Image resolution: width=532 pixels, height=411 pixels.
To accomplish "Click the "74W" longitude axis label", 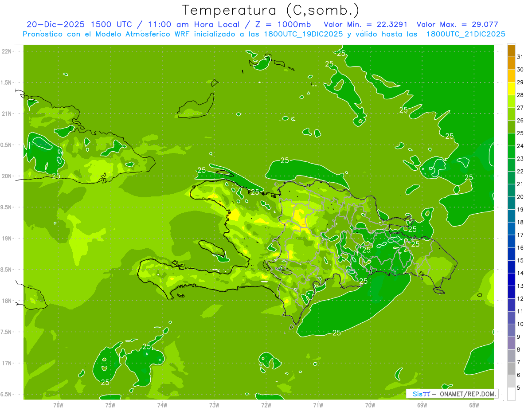I will coord(162,405).
